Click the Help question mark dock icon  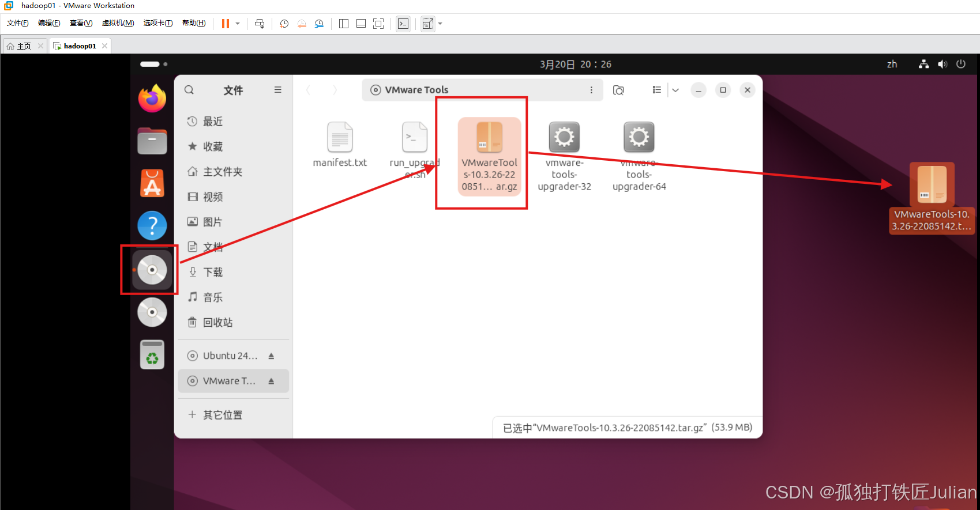[152, 225]
